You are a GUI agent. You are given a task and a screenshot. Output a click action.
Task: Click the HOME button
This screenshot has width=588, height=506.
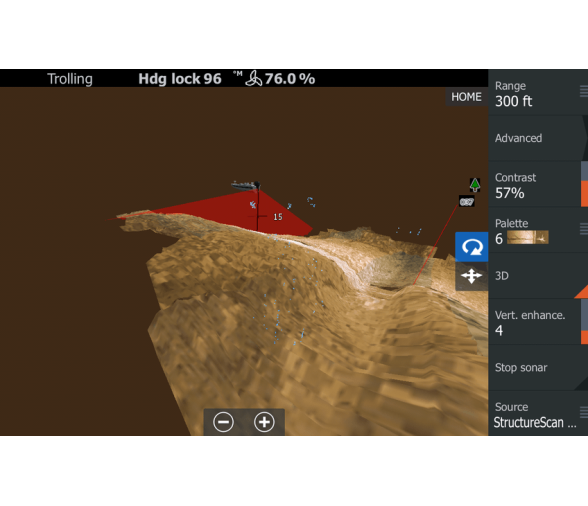point(466,97)
